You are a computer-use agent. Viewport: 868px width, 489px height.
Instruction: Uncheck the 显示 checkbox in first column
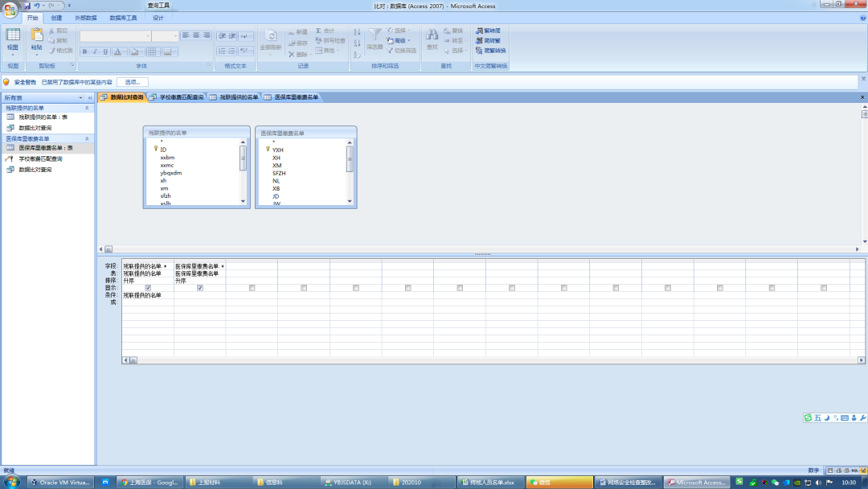click(148, 288)
